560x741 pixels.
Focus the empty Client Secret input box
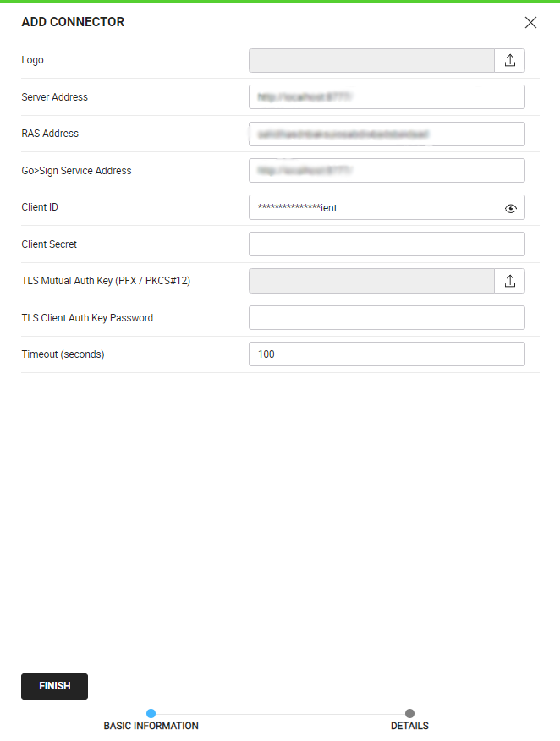tap(387, 244)
